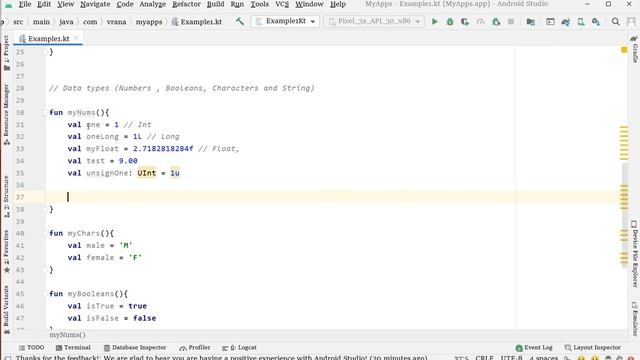Click line number 35 in gutter

click(20, 173)
